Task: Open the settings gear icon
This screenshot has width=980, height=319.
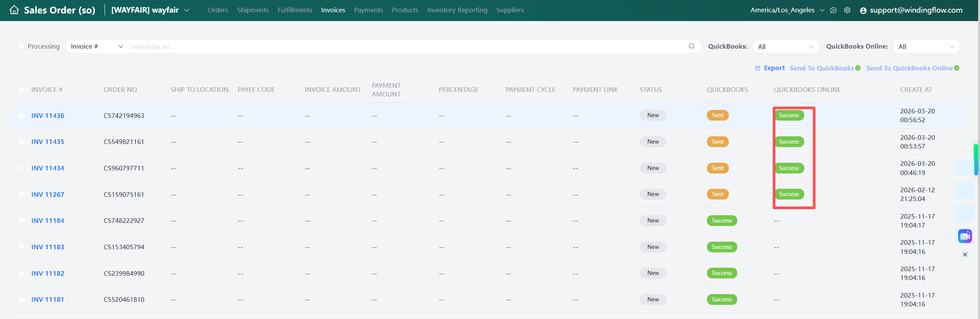Action: click(847, 10)
